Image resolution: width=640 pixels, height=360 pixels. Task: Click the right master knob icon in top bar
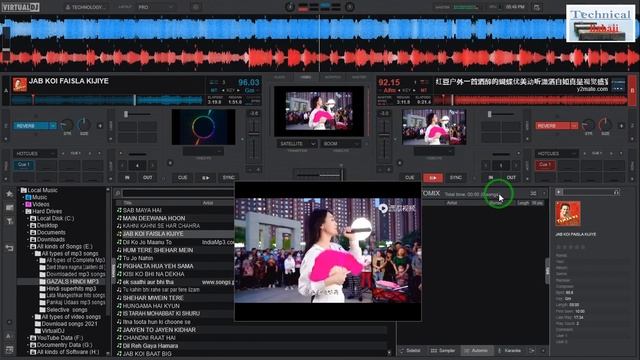(350, 7)
